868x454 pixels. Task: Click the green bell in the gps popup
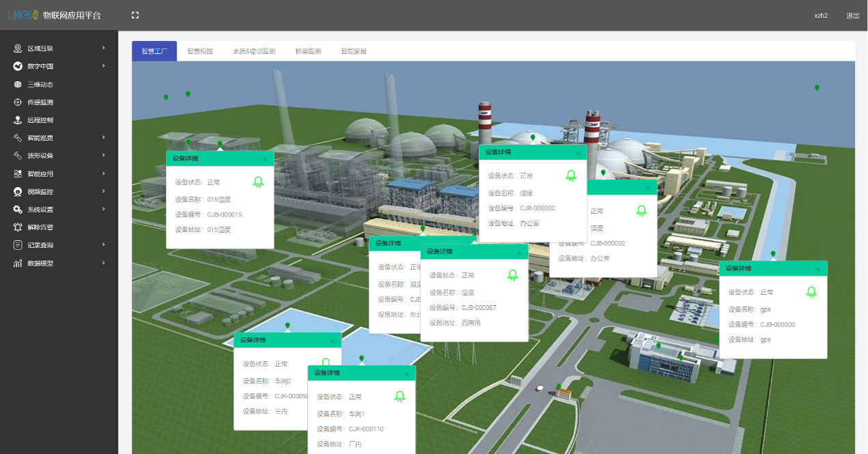click(x=811, y=292)
